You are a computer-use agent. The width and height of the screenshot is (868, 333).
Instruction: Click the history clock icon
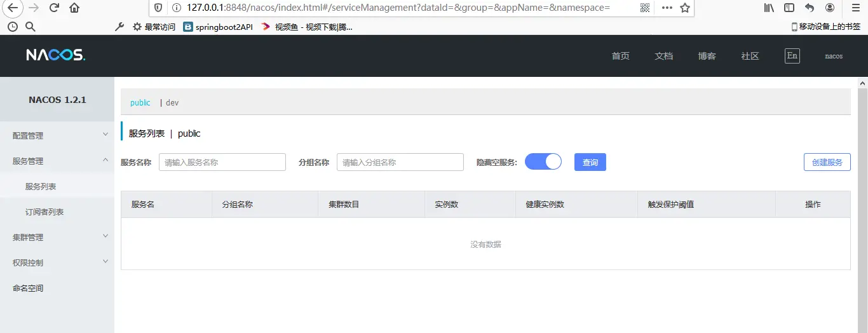(x=13, y=27)
